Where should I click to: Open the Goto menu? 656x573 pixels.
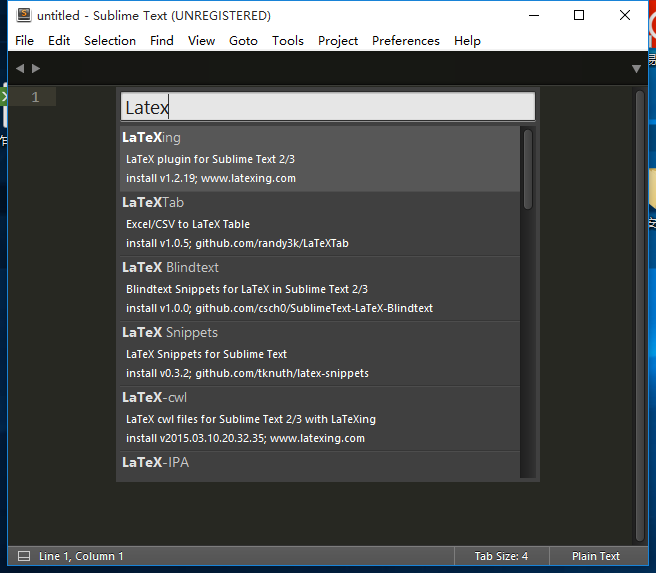(243, 41)
